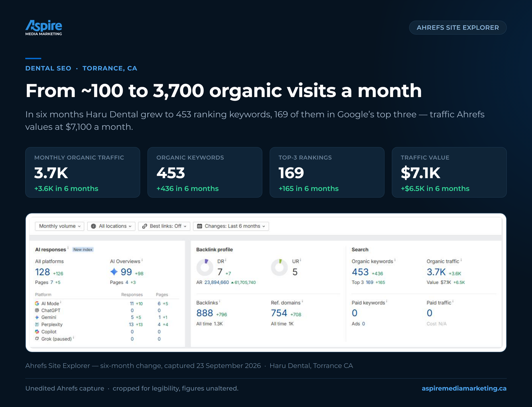Screen dimensions: 532x407
Task: Click the AI Mode responses value 11
Action: point(132,304)
